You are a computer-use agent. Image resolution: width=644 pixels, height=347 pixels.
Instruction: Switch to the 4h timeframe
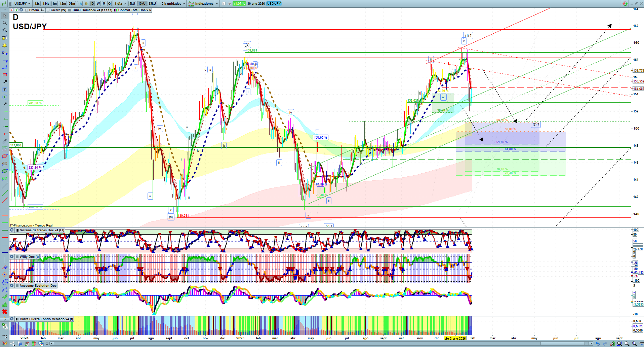[x=86, y=4]
